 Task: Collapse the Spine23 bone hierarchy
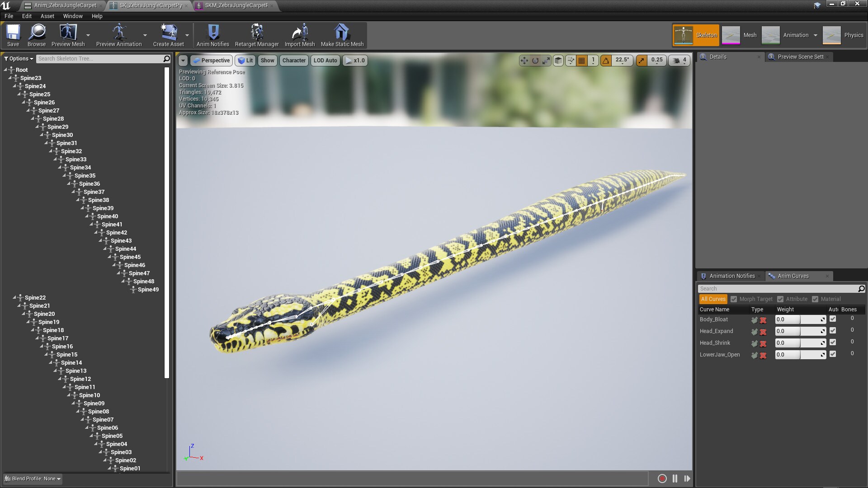(11, 78)
